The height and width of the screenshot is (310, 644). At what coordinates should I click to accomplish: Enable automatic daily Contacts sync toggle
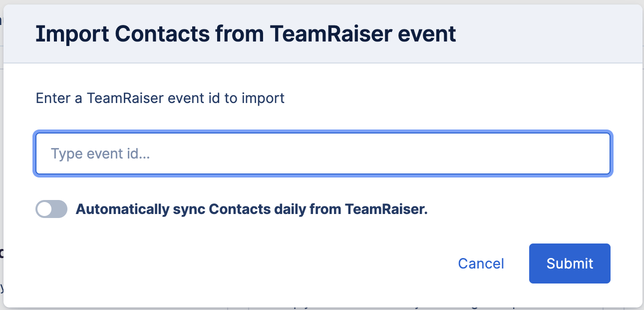(51, 209)
